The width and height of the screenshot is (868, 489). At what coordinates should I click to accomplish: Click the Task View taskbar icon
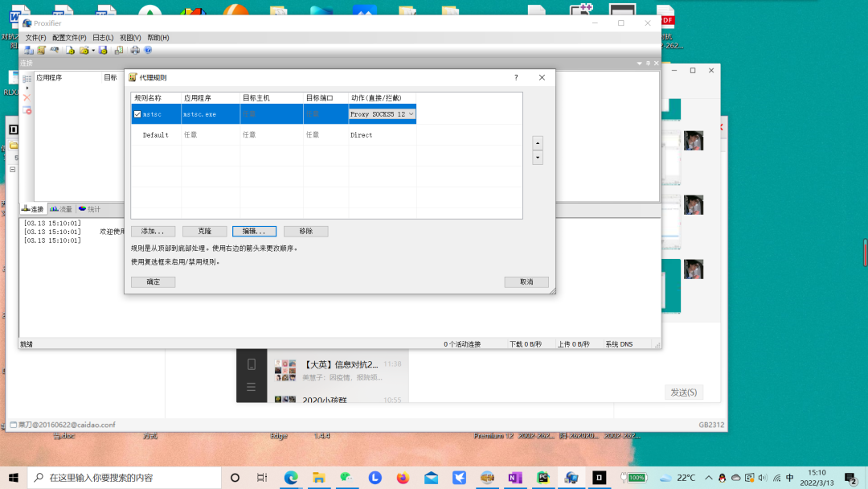(x=262, y=478)
